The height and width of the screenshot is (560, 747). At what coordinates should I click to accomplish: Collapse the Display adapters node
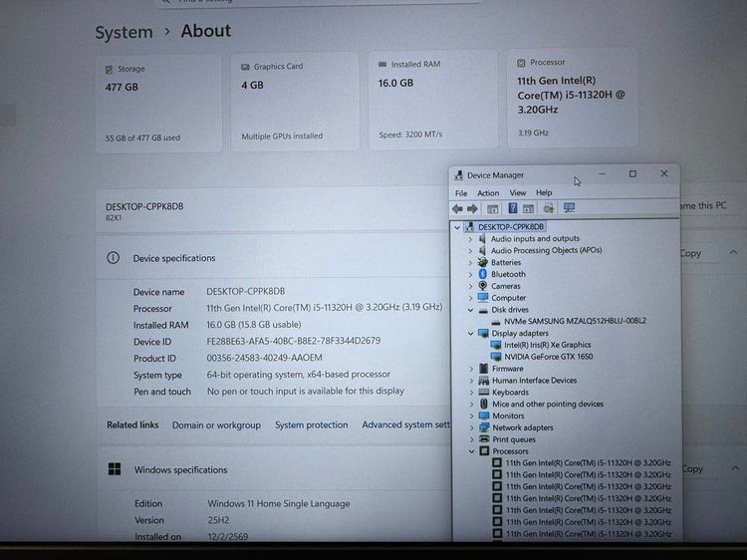click(x=471, y=333)
